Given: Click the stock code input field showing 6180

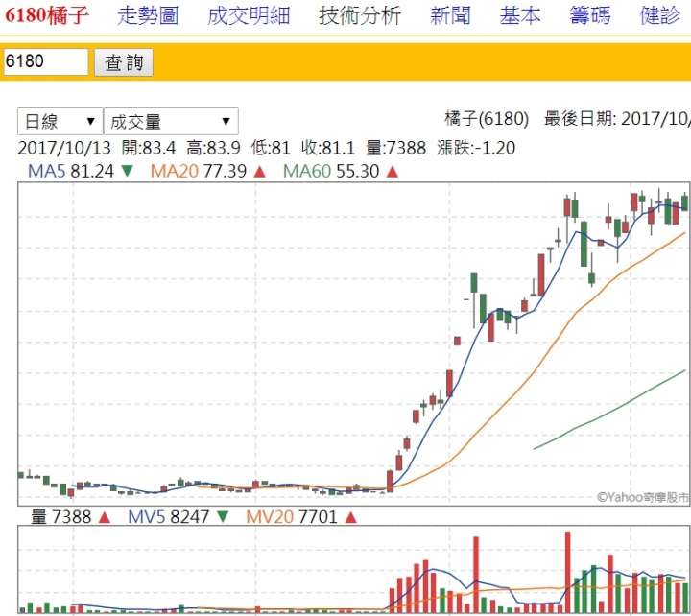Looking at the screenshot, I should [45, 61].
